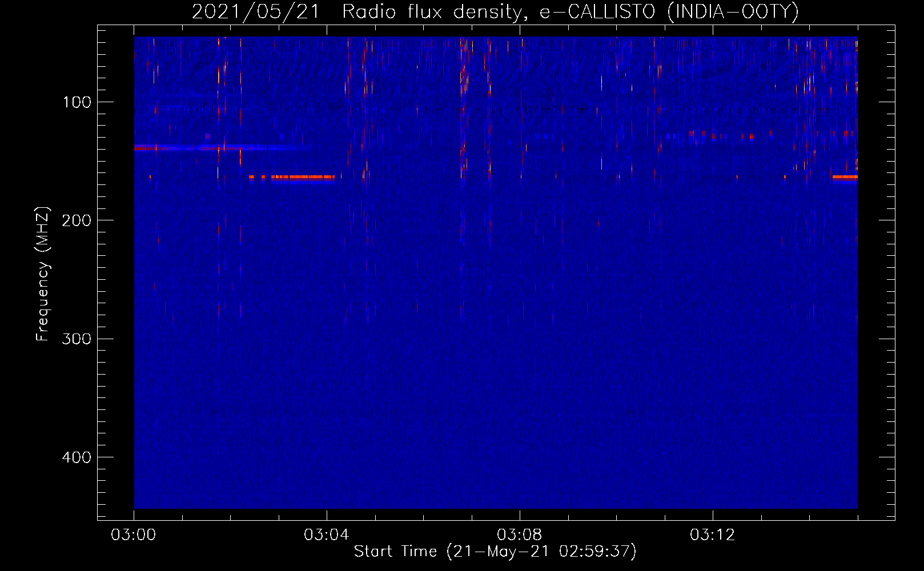The image size is (924, 571).
Task: Click the 400 frequency tick label
Action: 77,457
